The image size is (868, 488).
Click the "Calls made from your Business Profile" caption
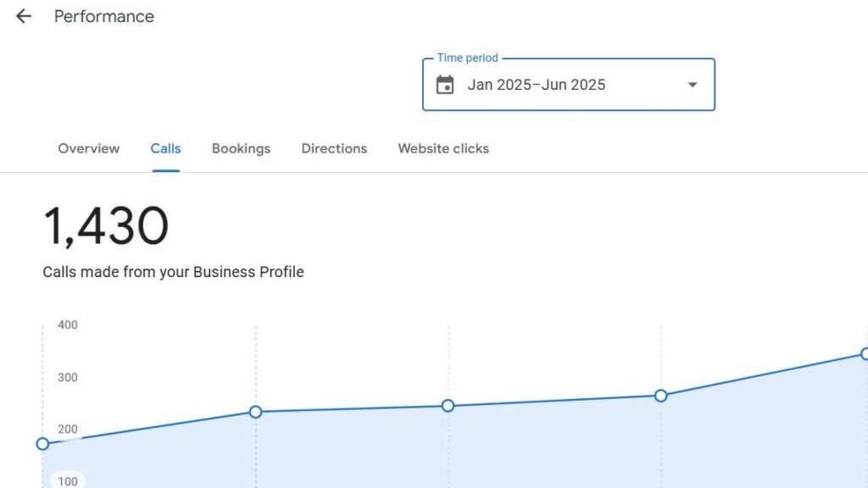click(x=173, y=272)
